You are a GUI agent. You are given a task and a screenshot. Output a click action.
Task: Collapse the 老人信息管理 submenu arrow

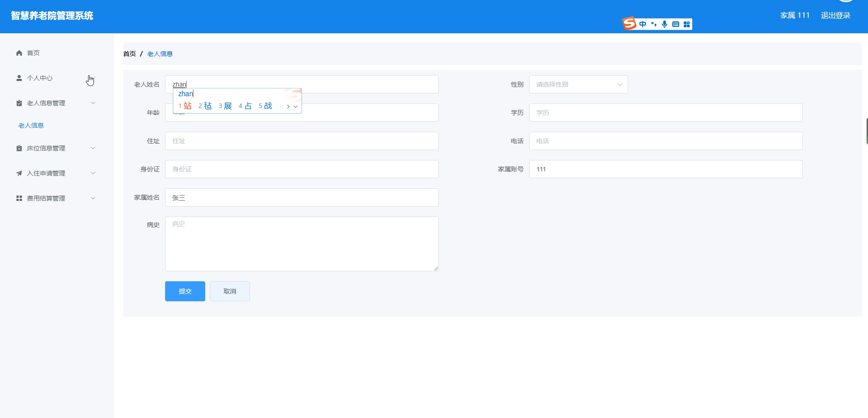pos(93,103)
